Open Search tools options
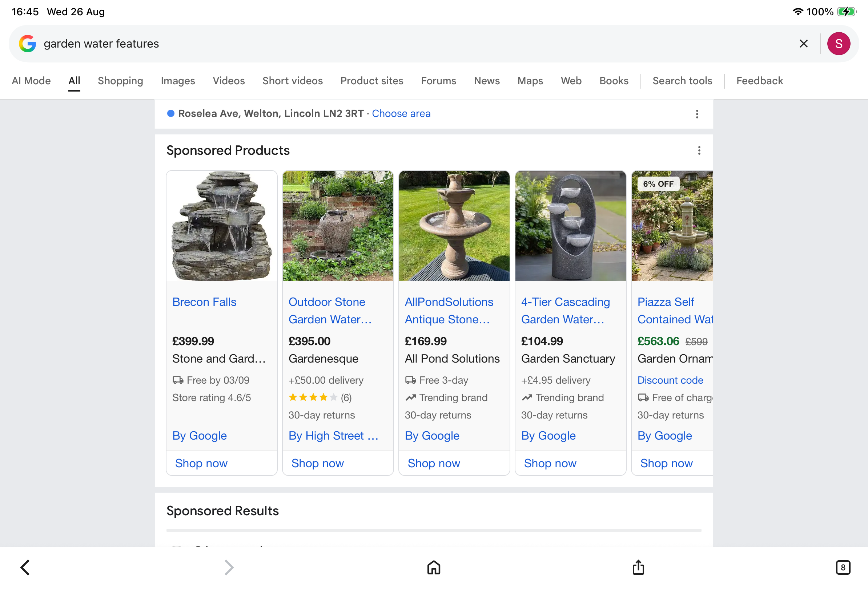 click(x=682, y=81)
